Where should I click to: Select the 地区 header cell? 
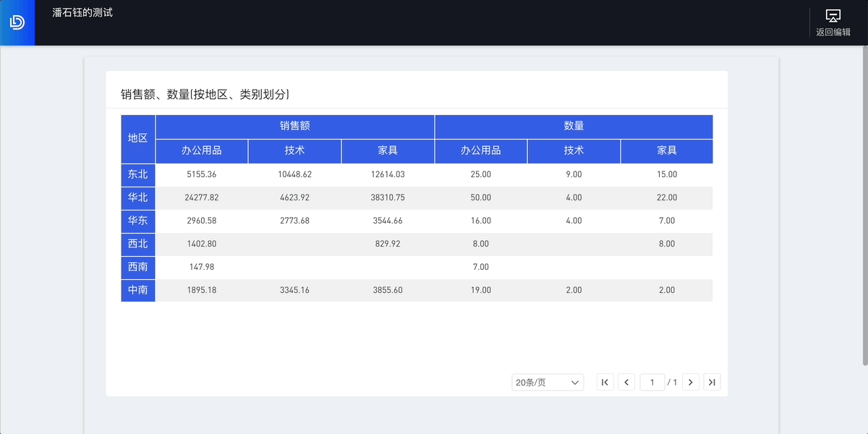coord(137,139)
